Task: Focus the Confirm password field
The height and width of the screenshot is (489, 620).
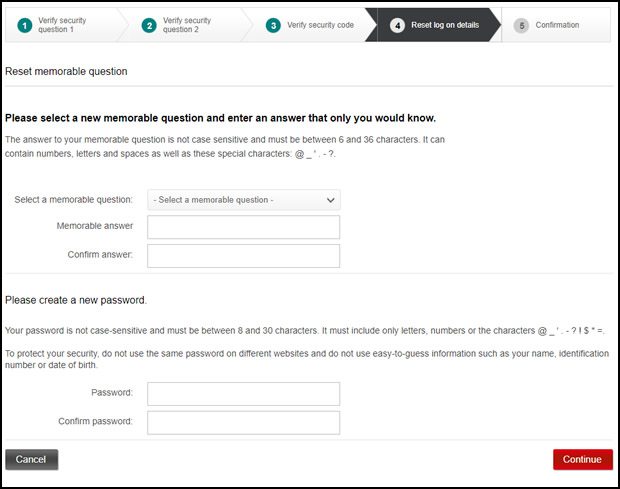Action: pos(244,423)
